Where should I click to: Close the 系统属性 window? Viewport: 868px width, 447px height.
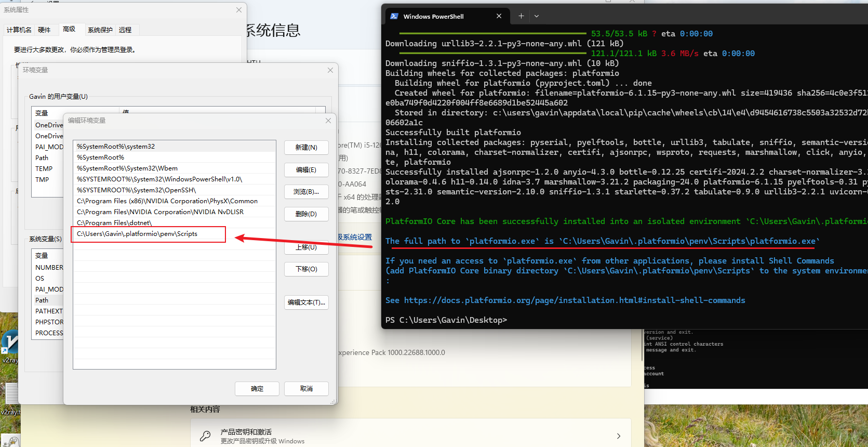click(x=239, y=10)
